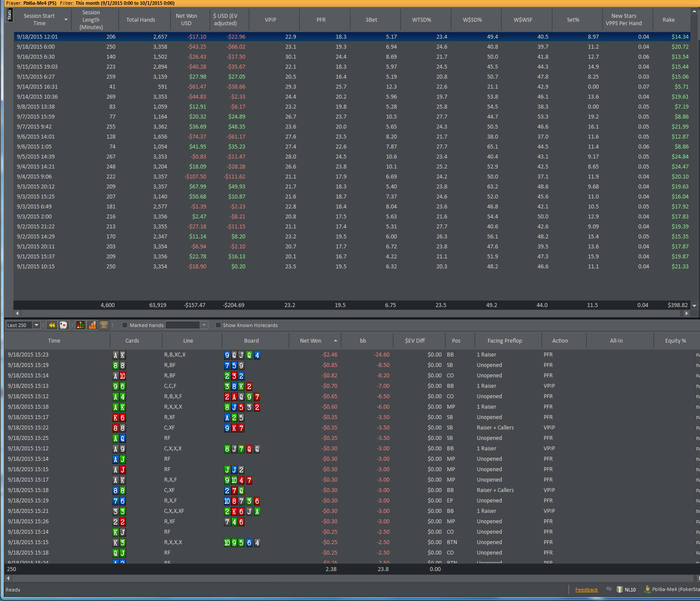The width and height of the screenshot is (700, 601).
Task: Click the NL10 stakes icon in status bar
Action: point(621,590)
